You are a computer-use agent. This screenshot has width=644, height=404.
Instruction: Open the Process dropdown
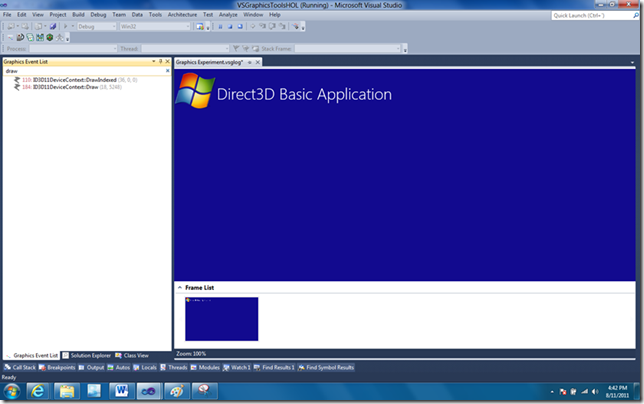pos(115,48)
